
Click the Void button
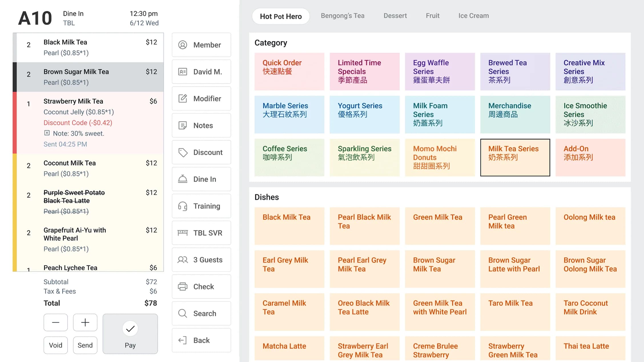56,345
